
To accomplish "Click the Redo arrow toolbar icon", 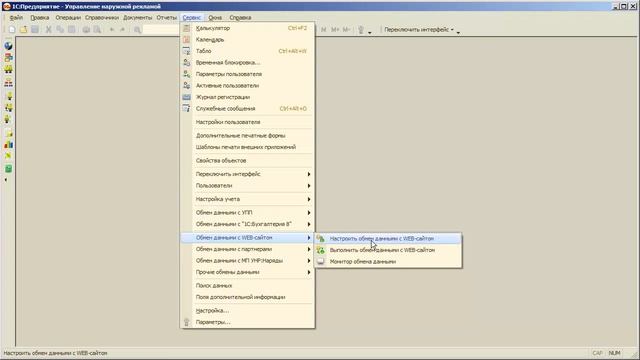I will 122,29.
